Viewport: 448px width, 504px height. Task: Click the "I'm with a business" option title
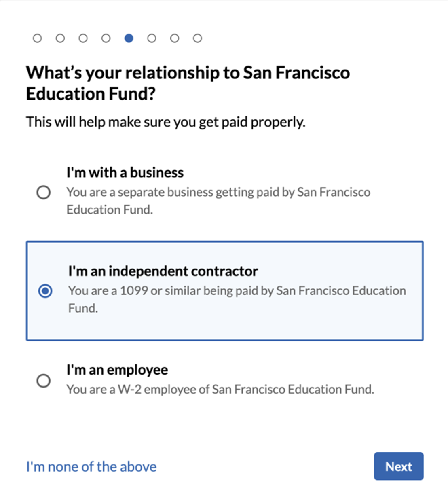(x=125, y=173)
